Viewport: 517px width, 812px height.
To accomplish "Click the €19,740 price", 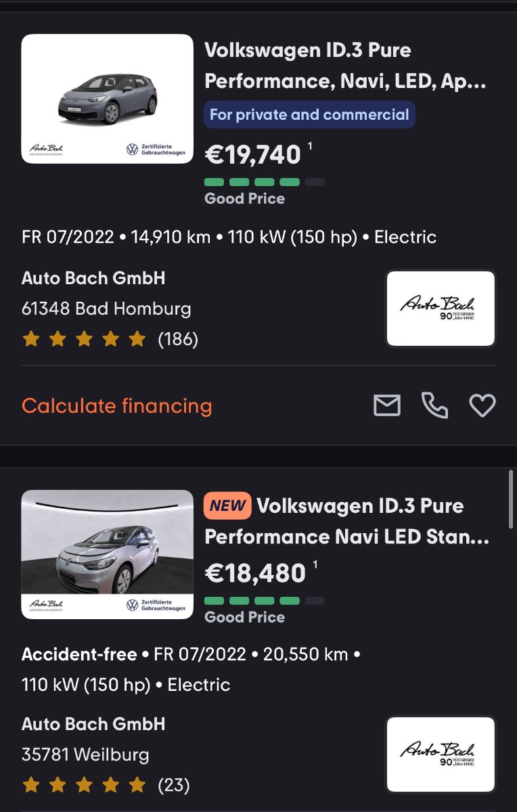I will 253,154.
